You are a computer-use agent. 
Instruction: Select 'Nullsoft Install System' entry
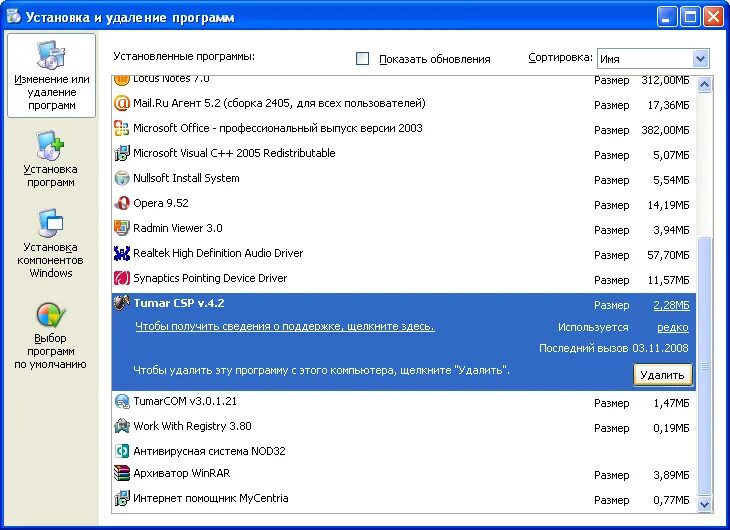tap(404, 179)
